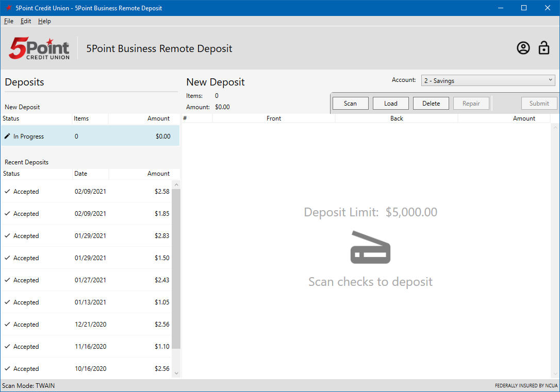Click the red star app icon in title bar

coord(9,8)
